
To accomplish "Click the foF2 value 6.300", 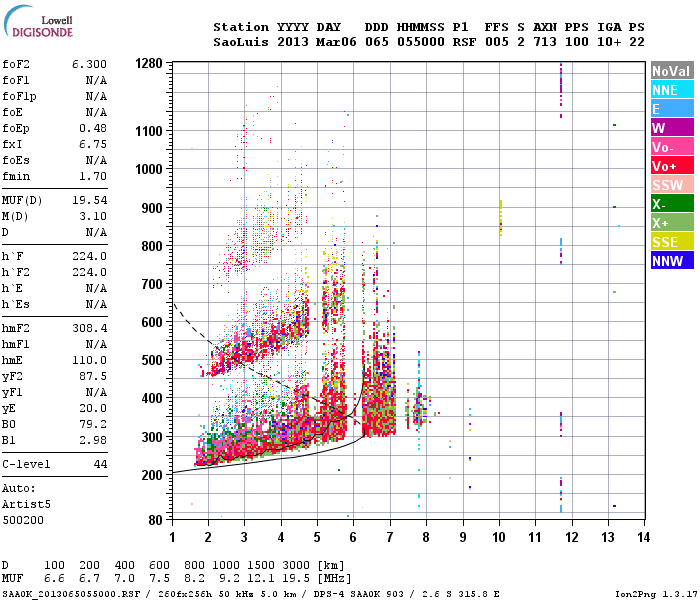I will (x=89, y=64).
